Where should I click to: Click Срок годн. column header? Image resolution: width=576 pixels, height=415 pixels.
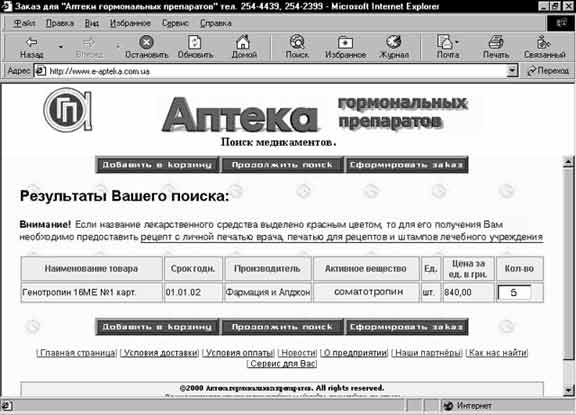pos(193,268)
